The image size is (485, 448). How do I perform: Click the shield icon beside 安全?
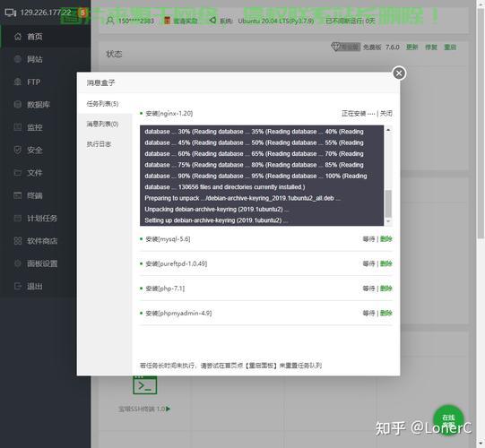(18, 150)
